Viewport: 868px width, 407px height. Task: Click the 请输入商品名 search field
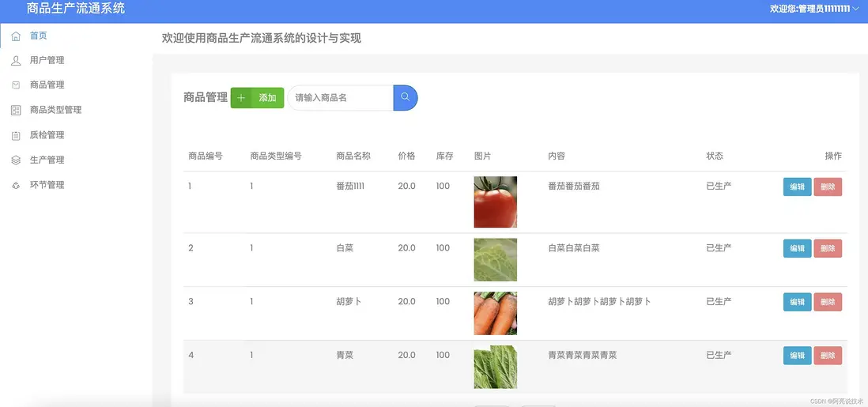[x=341, y=97]
